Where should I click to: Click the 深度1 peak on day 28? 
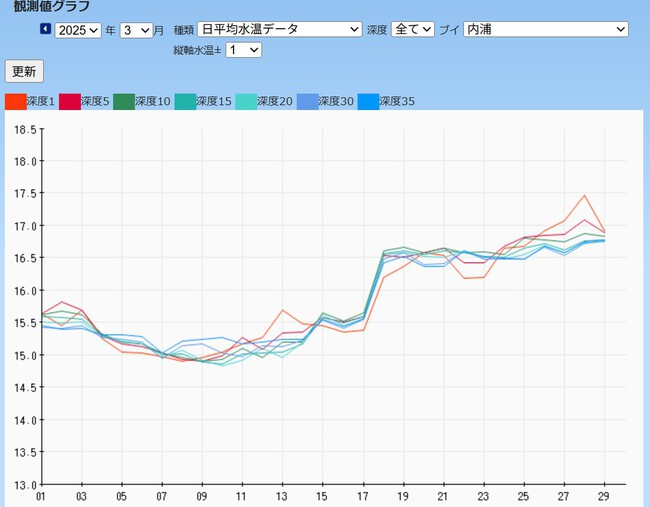coord(585,195)
